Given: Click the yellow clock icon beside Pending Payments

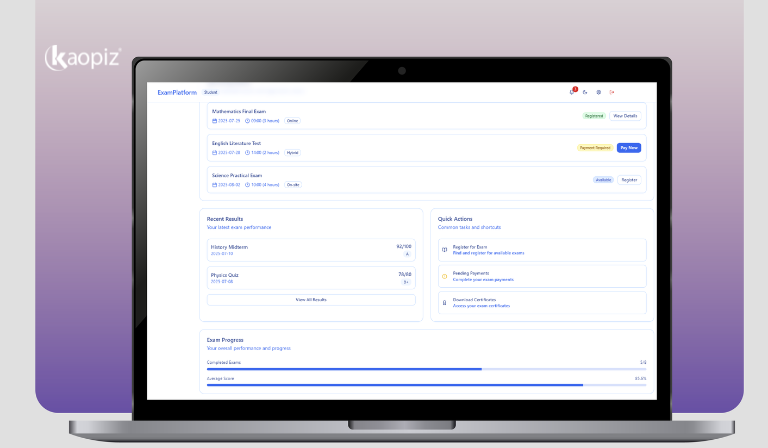Looking at the screenshot, I should pos(445,276).
